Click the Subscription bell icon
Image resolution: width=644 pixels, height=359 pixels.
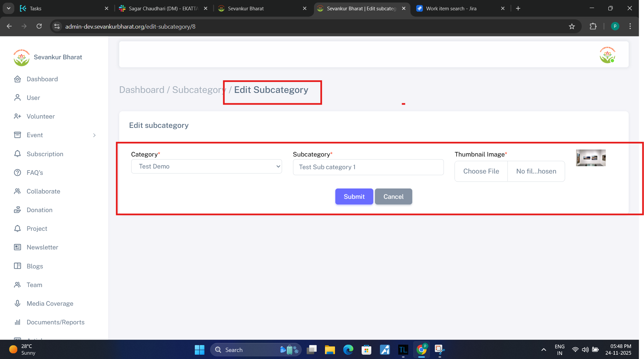coord(17,154)
